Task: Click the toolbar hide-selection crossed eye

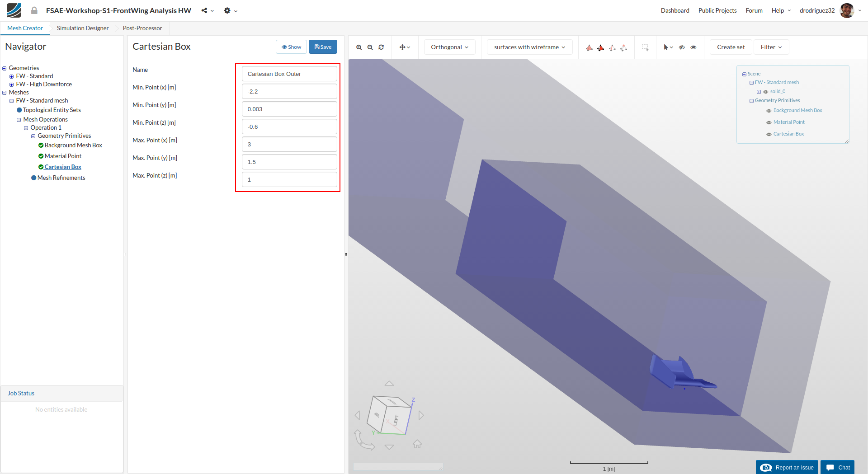Action: [682, 47]
